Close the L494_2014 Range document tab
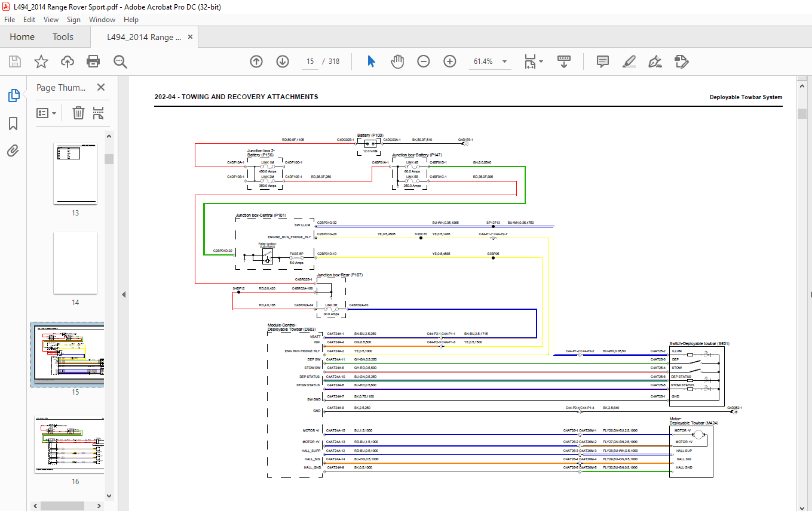The width and height of the screenshot is (812, 511). (191, 37)
